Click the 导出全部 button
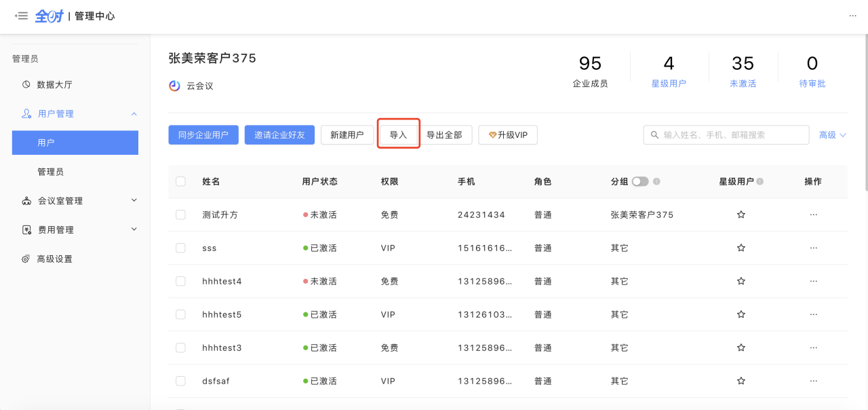Viewport: 868px width, 410px height. point(444,135)
